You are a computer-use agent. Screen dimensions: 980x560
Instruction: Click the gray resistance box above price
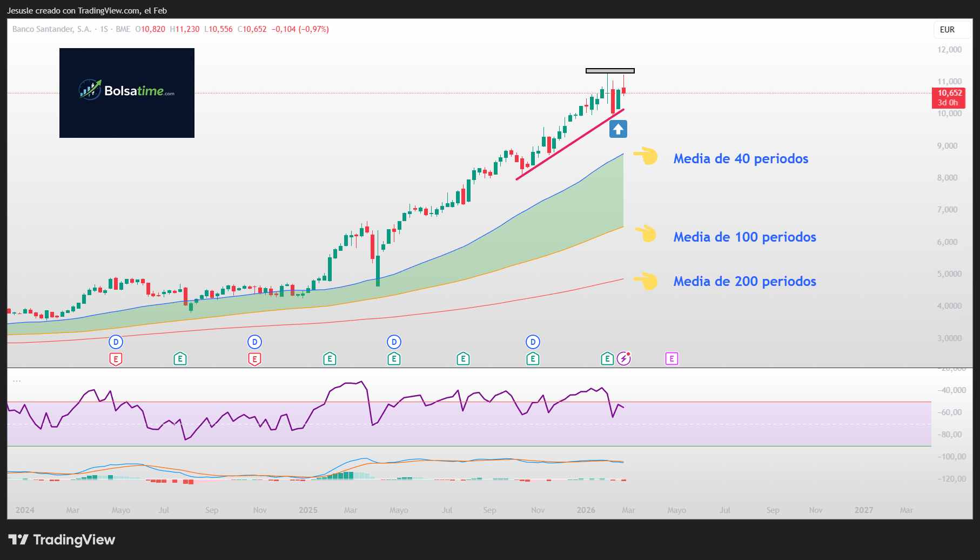tap(609, 70)
